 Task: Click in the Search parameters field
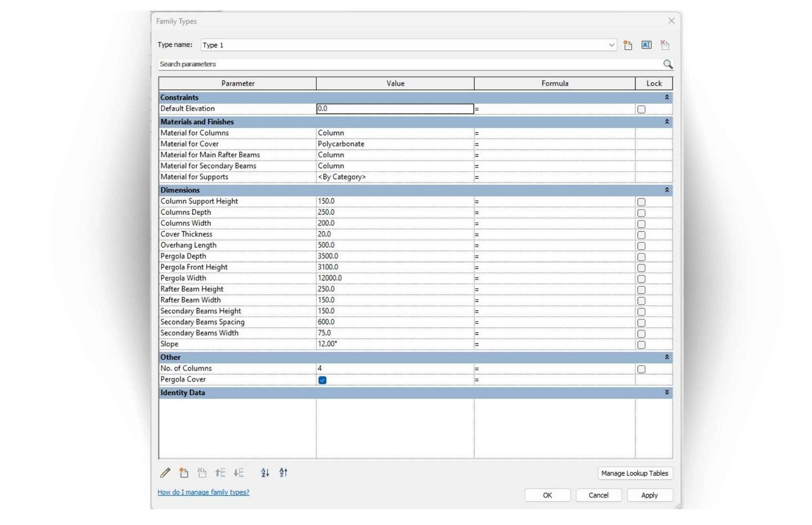(407, 64)
